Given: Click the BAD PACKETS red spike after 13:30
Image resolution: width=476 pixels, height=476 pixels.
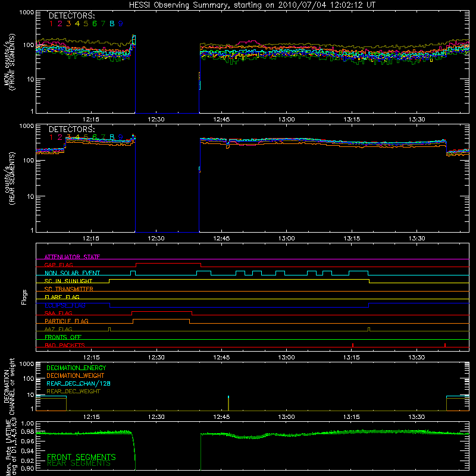Looking at the screenshot, I should click(x=445, y=345).
